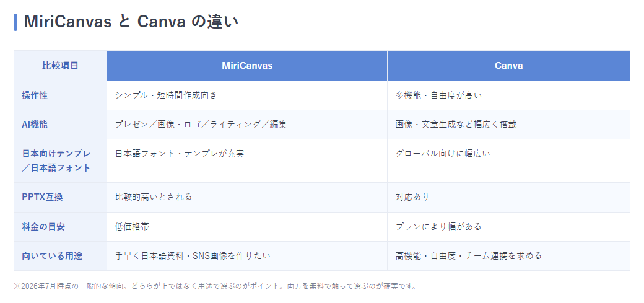Select '日本向けテンプレ／日本語フォント' row label
The image size is (644, 303).
[x=61, y=160]
